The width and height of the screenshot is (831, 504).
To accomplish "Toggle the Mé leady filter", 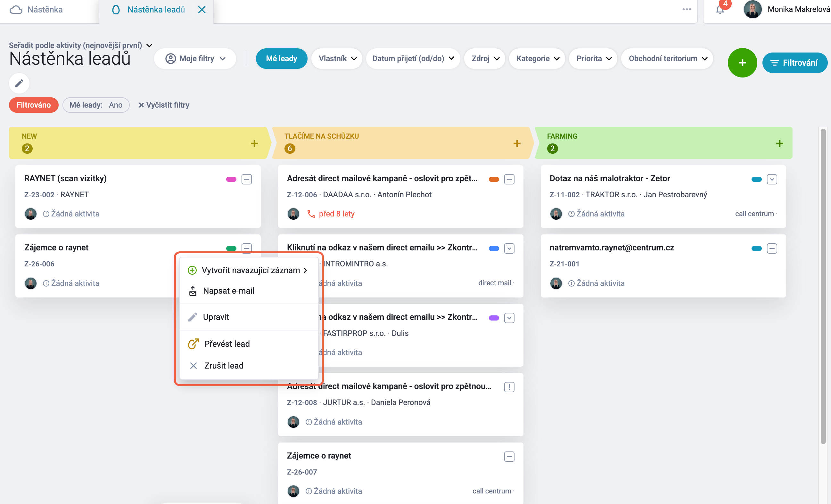I will (281, 59).
